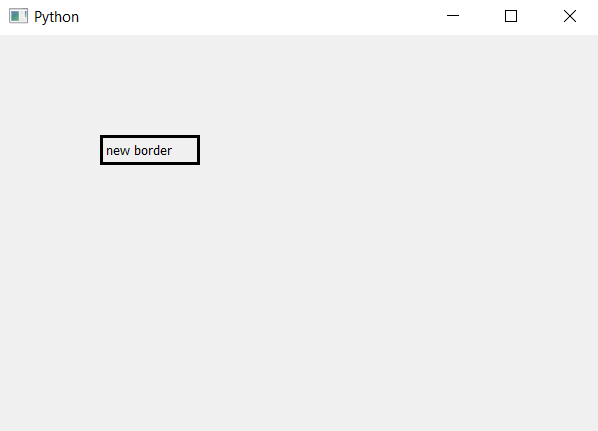Click the left black edge of the label box
This screenshot has width=598, height=431.
102,150
